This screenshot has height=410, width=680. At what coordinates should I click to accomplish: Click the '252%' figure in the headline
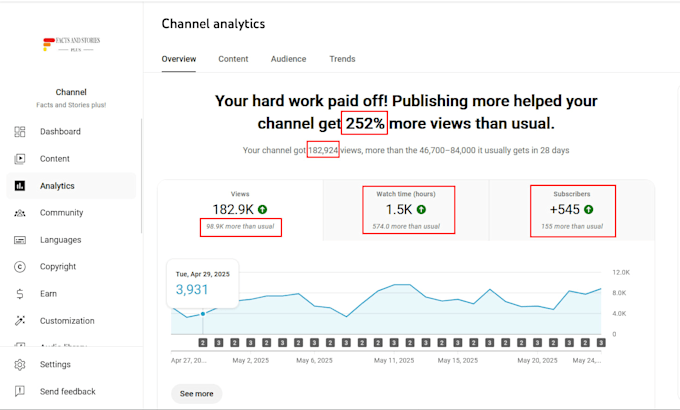pyautogui.click(x=365, y=124)
